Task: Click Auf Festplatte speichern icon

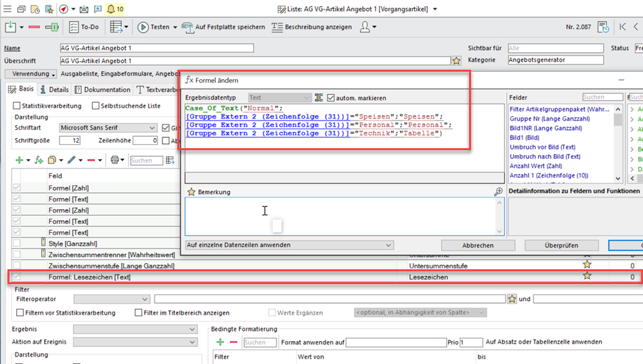Action: pos(189,27)
